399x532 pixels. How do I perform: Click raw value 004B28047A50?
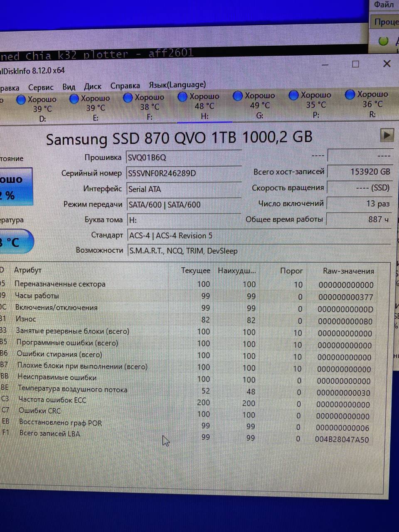tap(342, 439)
